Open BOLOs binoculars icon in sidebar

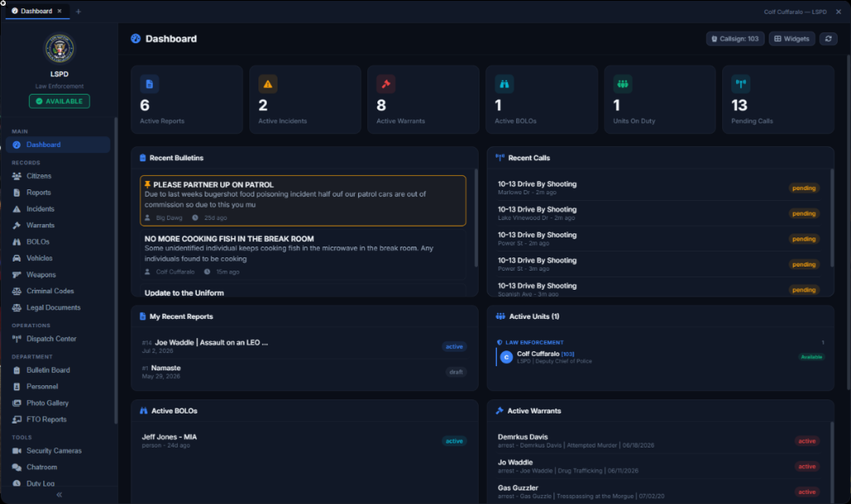coord(17,242)
